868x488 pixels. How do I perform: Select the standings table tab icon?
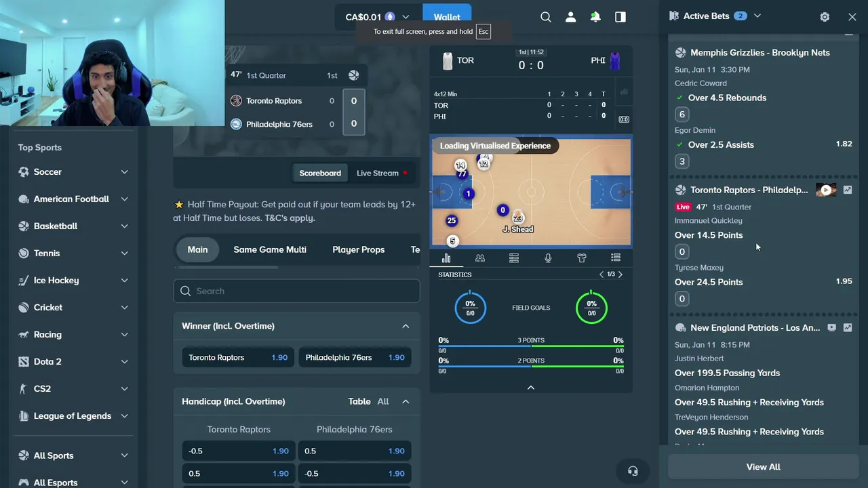pos(514,258)
